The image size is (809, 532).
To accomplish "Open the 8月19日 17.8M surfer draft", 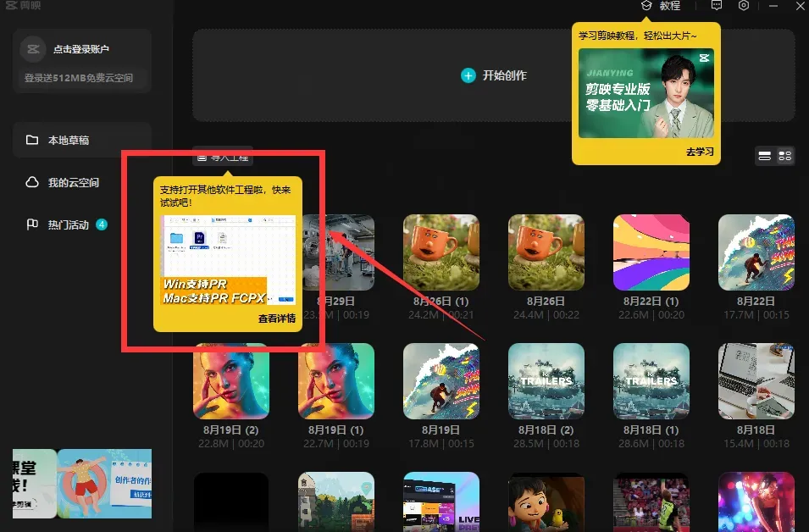I will [x=441, y=381].
